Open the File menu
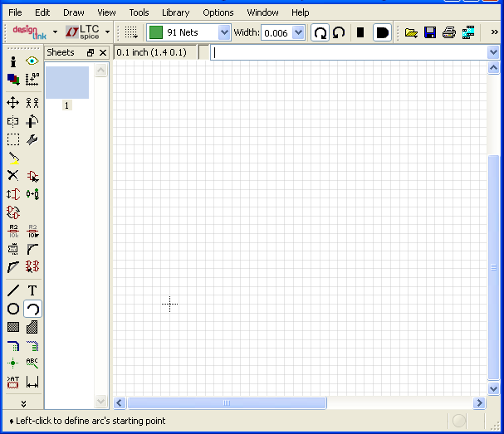 15,12
